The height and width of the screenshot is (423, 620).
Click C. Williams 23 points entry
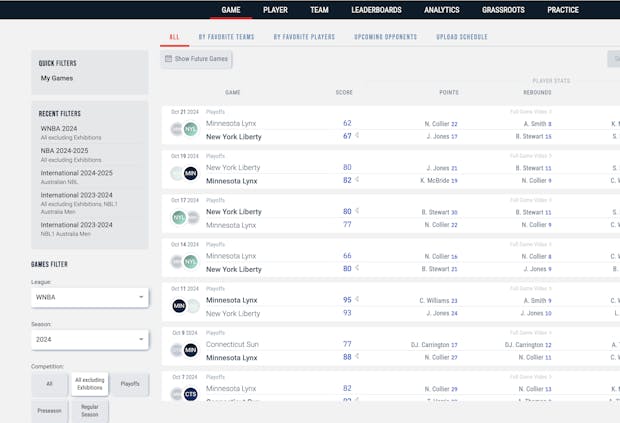tap(438, 301)
